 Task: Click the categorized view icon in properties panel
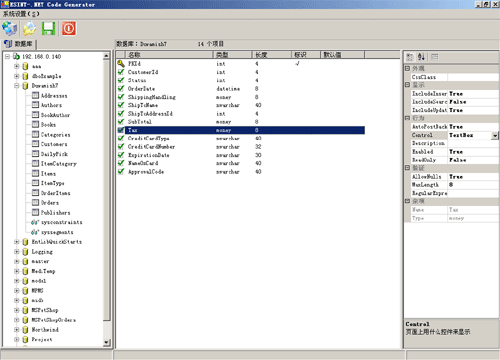click(x=410, y=57)
